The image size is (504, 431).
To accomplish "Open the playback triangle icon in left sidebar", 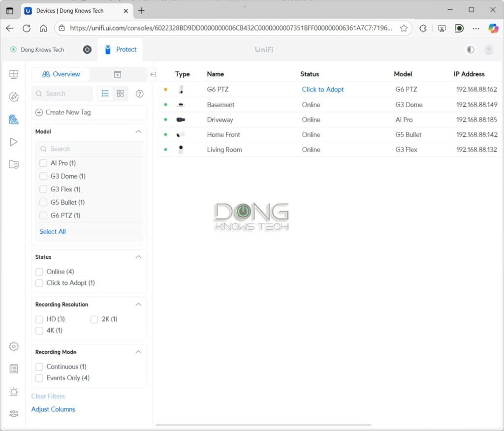I will [x=13, y=142].
